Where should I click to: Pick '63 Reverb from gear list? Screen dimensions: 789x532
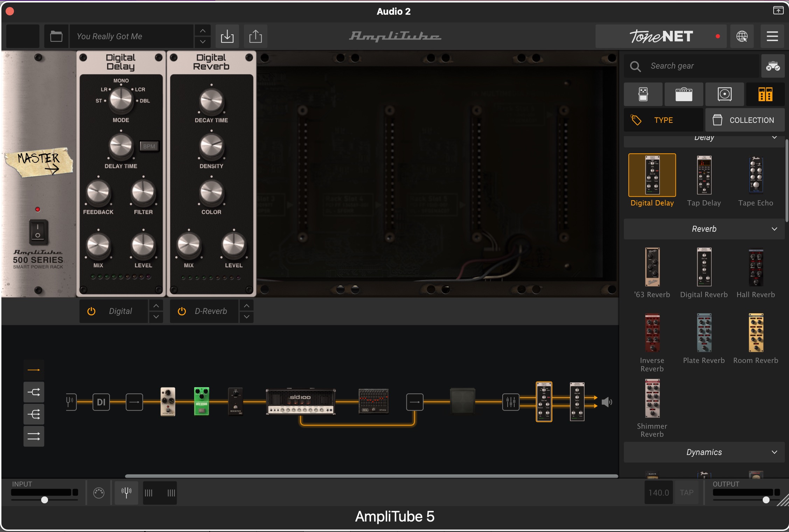click(x=652, y=273)
